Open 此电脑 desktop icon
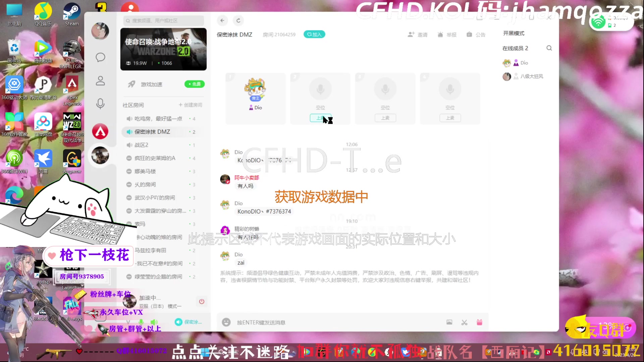This screenshot has width=644, height=362. tap(14, 14)
